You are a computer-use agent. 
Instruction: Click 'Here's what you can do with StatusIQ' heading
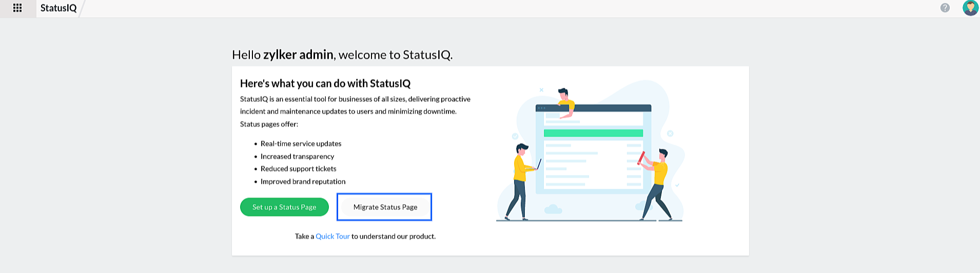point(325,83)
